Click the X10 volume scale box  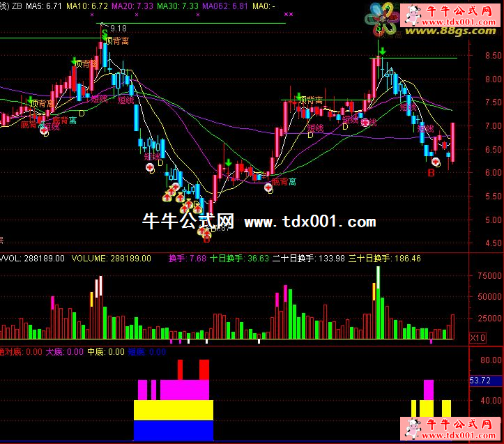pyautogui.click(x=478, y=338)
